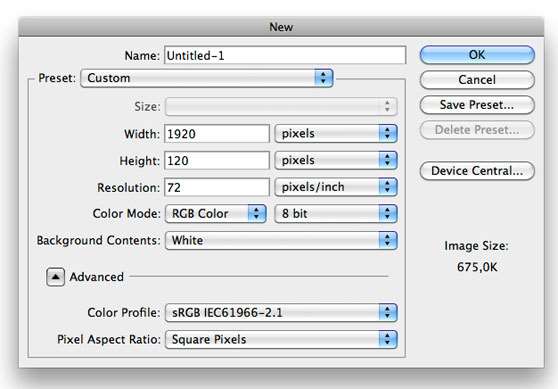Open the Color Profile sRGB dropdown
558x389 pixels.
point(281,313)
